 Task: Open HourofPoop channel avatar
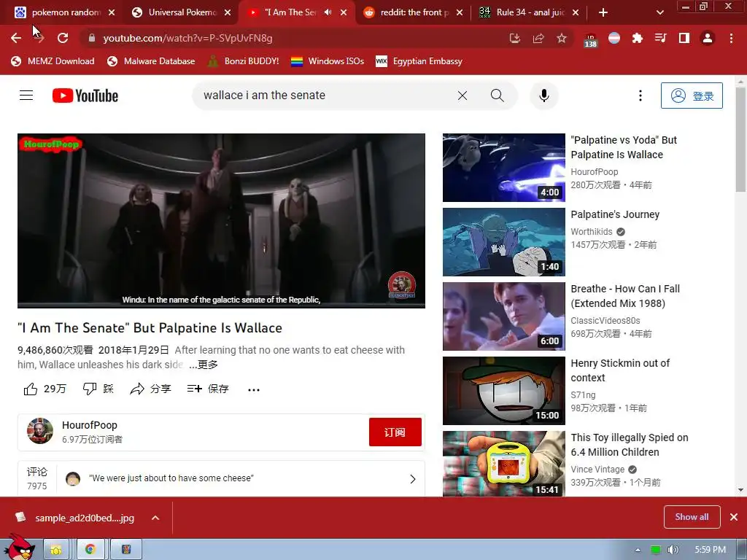coord(40,432)
